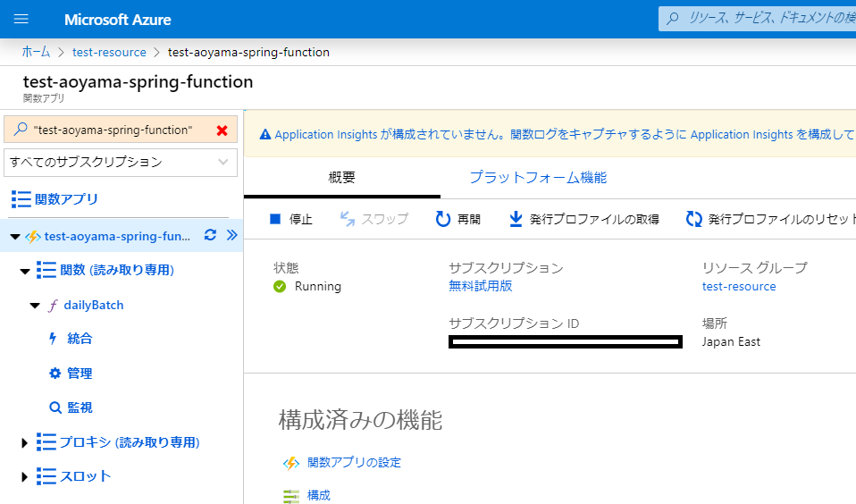Select the スロット tree item
856x504 pixels.
pos(85,476)
